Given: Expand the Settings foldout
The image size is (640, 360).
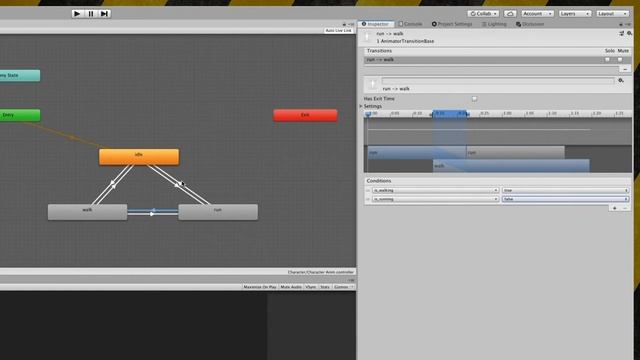Looking at the screenshot, I should (361, 106).
